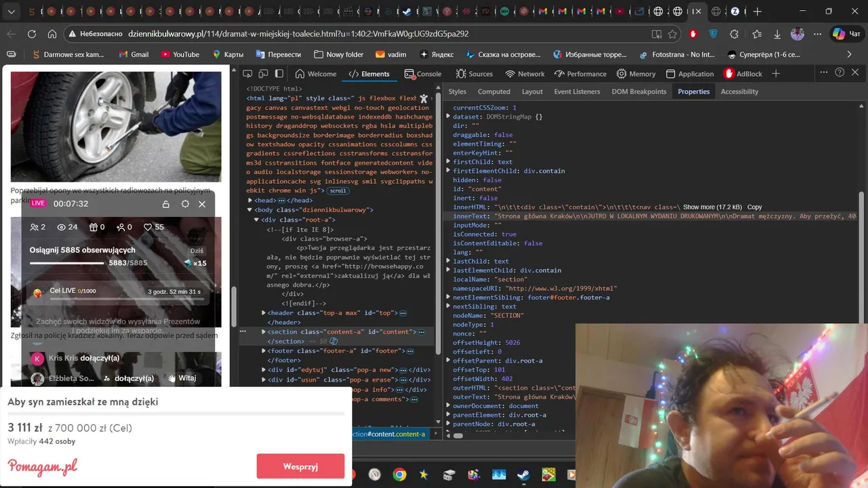Add more tools with the plus icon
868x488 pixels.
click(776, 73)
